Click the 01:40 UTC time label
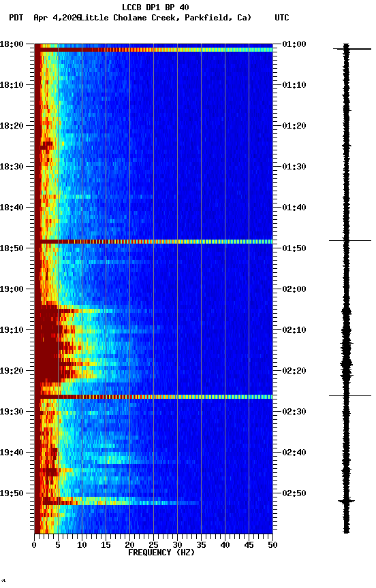Viewport: 376px width, 588px height. click(x=294, y=208)
